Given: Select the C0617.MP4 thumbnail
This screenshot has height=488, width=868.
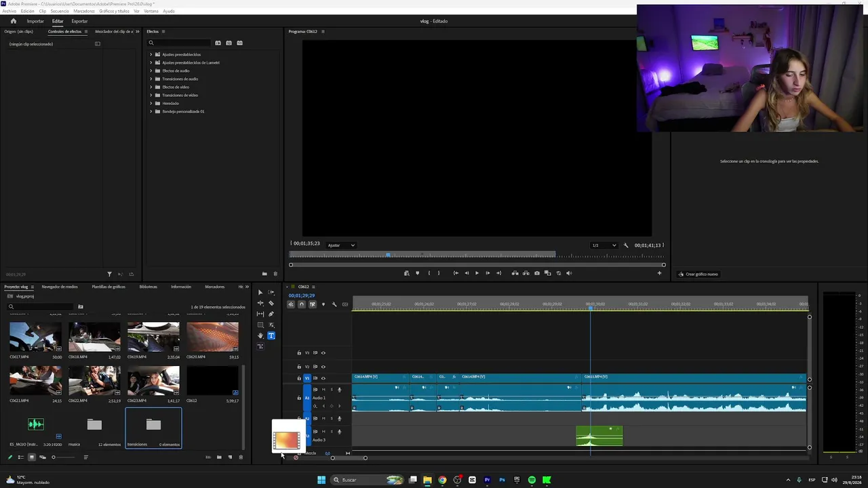Looking at the screenshot, I should (x=35, y=337).
